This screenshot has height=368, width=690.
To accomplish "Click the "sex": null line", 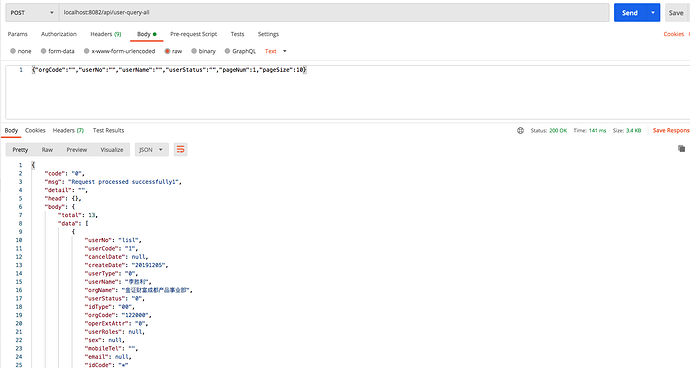I will point(105,340).
